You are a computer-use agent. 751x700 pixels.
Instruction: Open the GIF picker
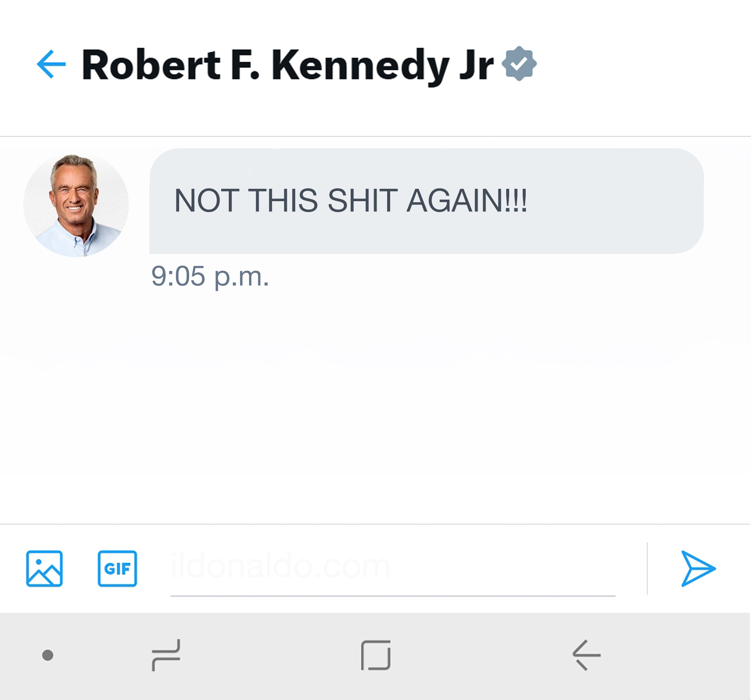point(117,568)
